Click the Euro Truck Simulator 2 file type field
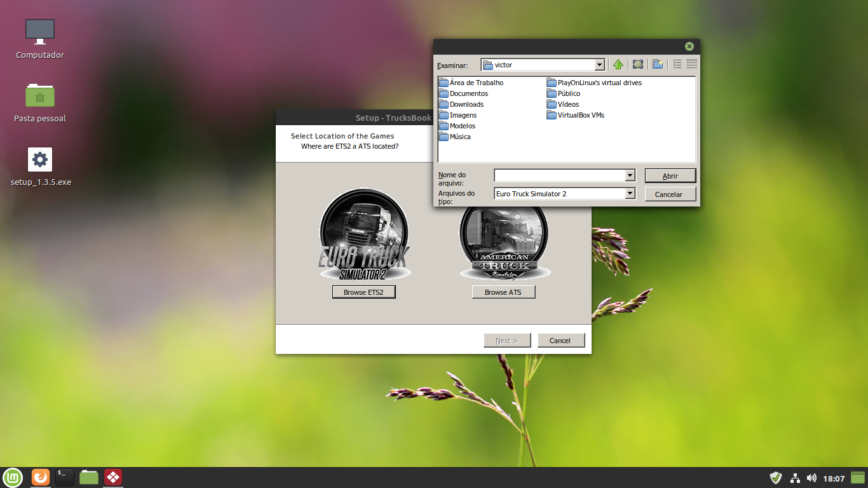 tap(560, 194)
